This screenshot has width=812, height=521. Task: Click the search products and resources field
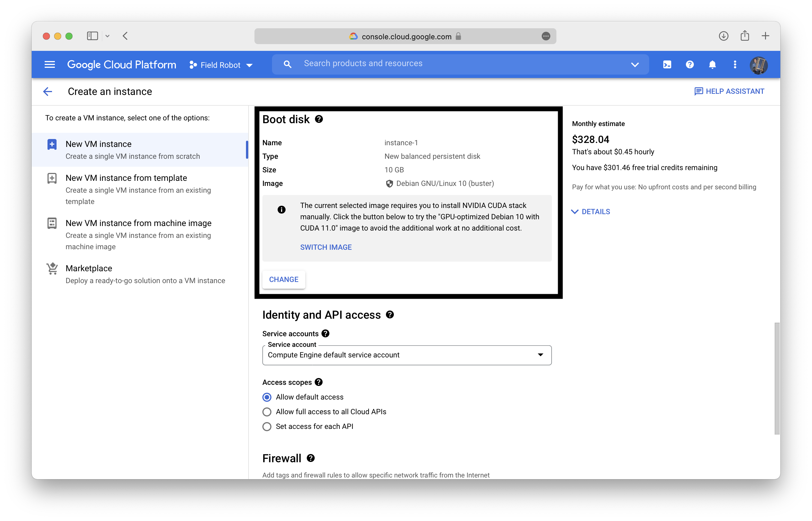point(460,64)
